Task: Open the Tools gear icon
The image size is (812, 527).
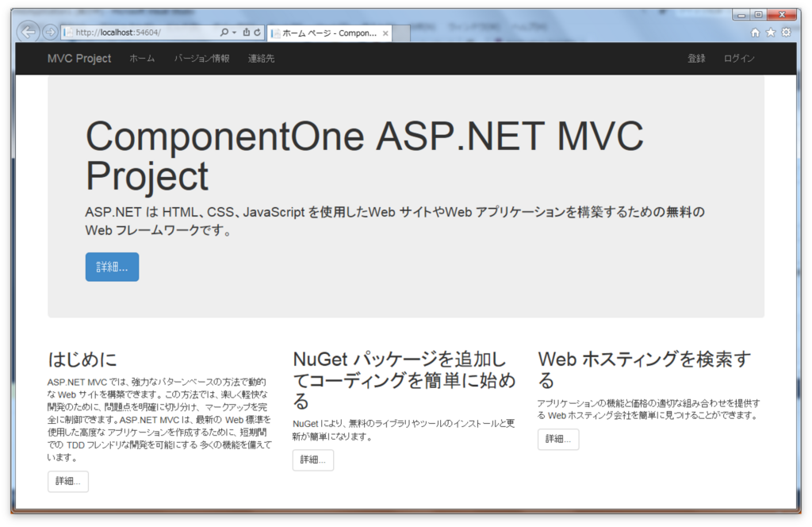Action: [786, 33]
